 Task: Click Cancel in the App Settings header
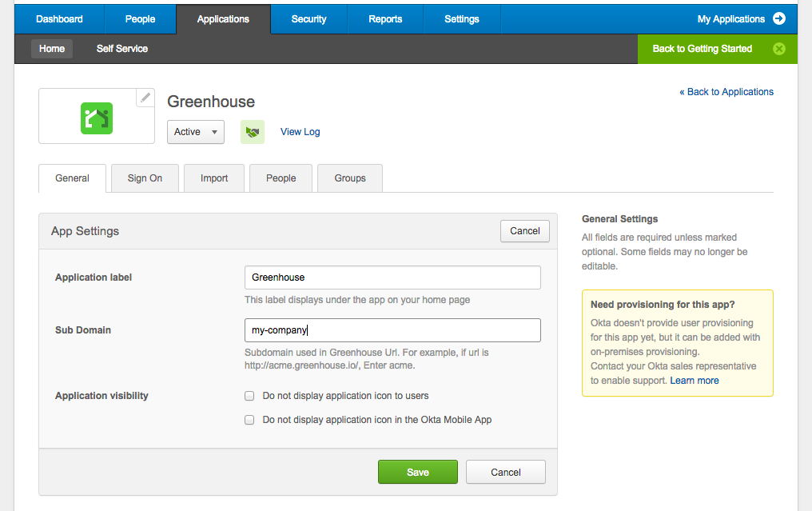pos(525,231)
